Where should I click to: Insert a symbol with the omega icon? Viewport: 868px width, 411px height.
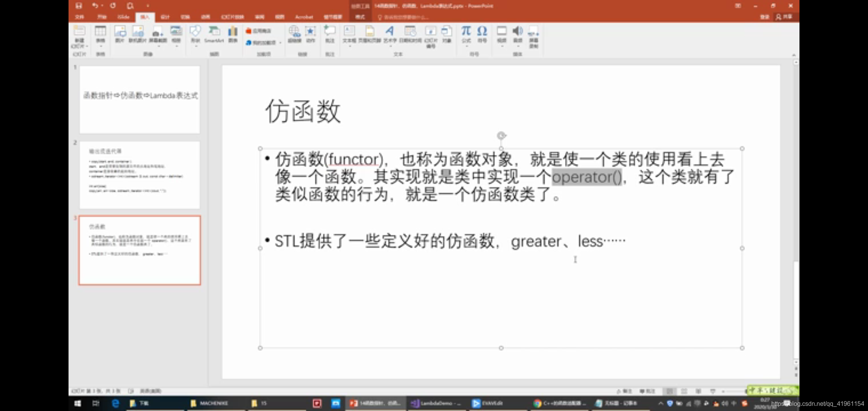pos(482,34)
